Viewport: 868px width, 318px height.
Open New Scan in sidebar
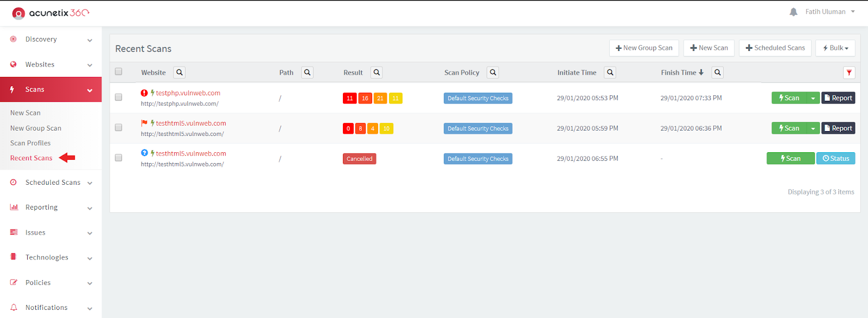25,113
